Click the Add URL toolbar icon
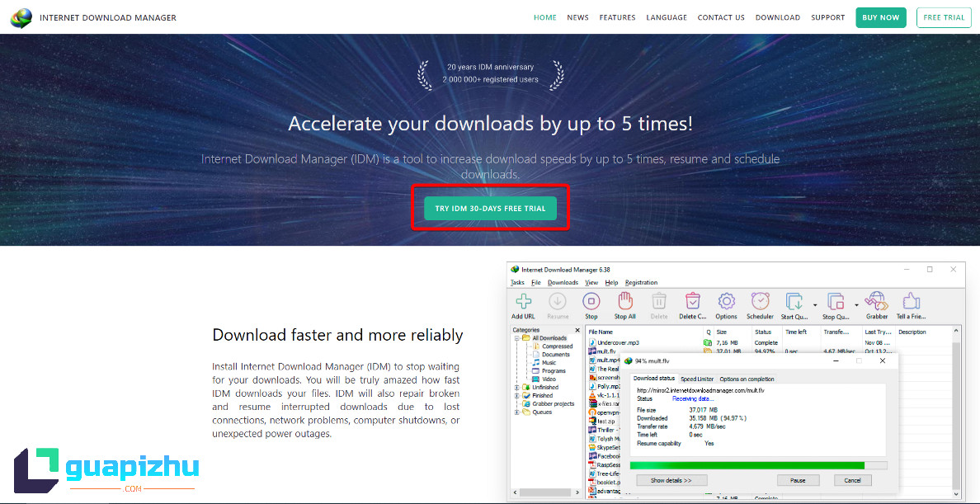The image size is (980, 504). point(523,302)
